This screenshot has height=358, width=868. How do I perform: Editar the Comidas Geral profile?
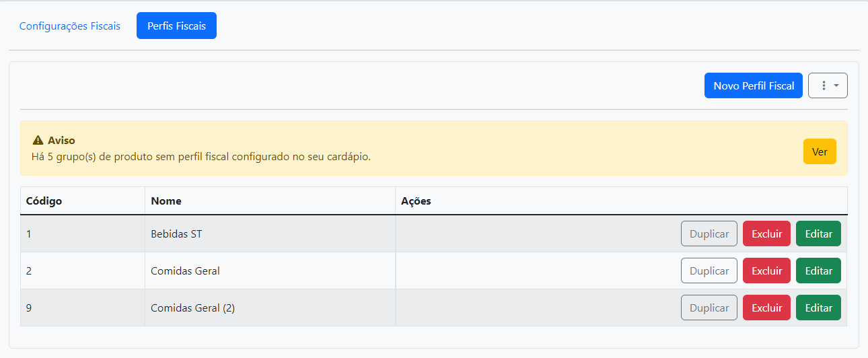coord(818,271)
